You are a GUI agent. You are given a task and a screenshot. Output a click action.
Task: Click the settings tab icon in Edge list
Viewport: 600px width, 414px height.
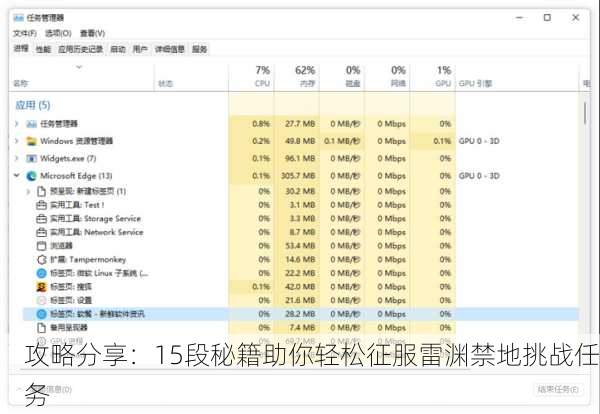pos(41,301)
